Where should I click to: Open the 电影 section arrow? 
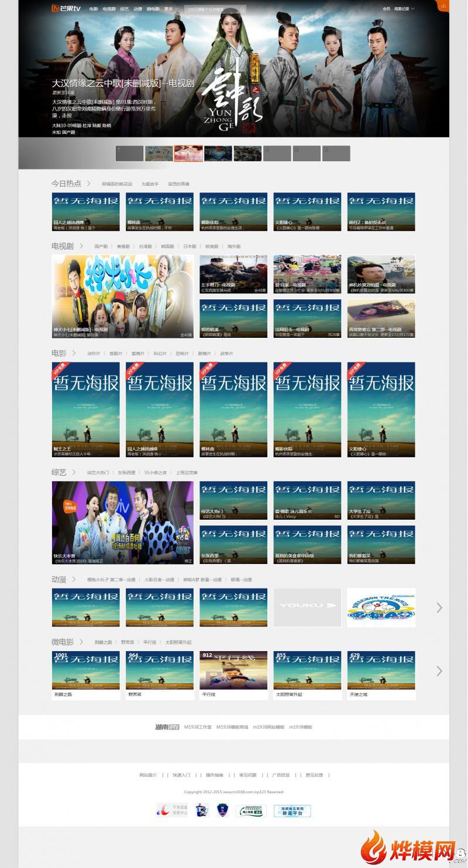point(74,353)
